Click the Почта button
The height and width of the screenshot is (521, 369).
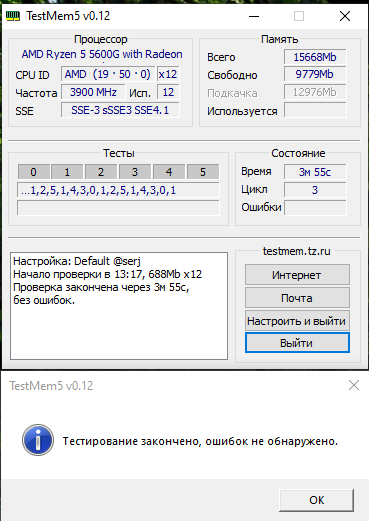pos(297,298)
